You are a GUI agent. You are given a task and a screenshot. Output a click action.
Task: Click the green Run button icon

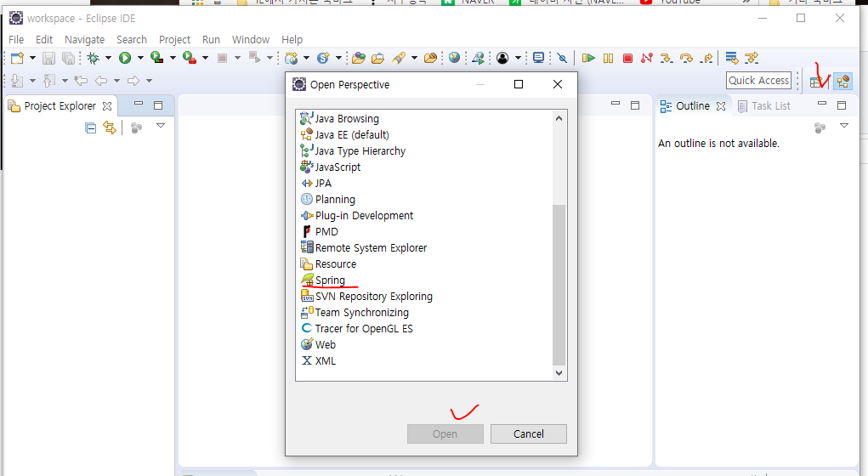click(x=125, y=58)
